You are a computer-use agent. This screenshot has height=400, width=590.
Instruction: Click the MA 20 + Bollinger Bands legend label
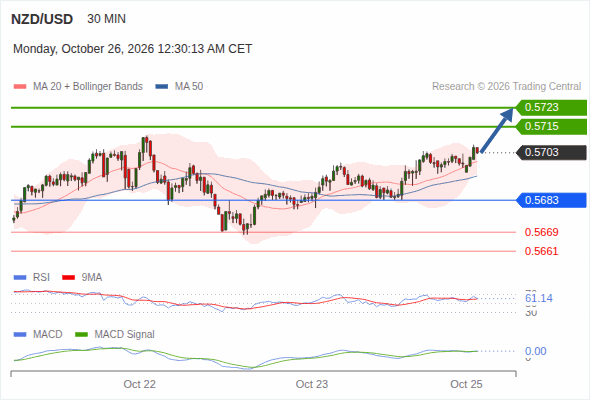[x=88, y=87]
